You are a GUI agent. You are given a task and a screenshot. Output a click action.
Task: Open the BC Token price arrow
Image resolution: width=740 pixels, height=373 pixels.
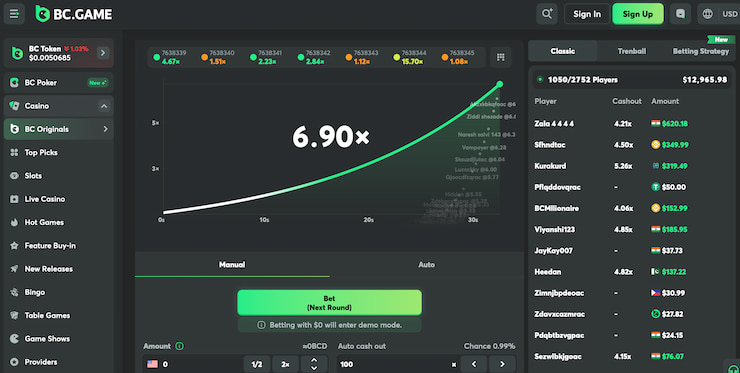(103, 53)
